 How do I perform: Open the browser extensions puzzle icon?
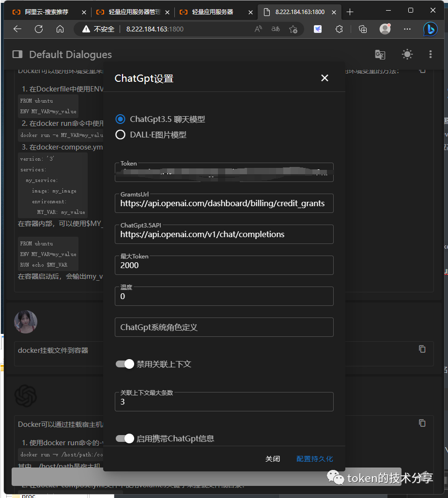340,29
